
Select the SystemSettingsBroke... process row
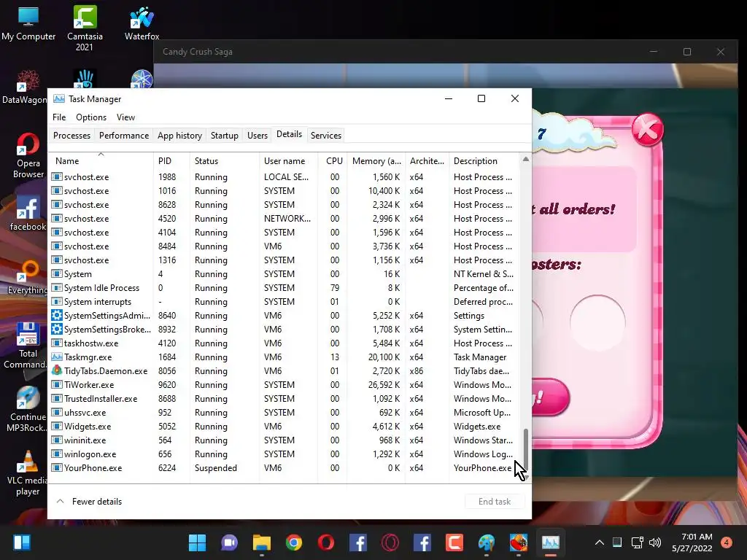285,329
